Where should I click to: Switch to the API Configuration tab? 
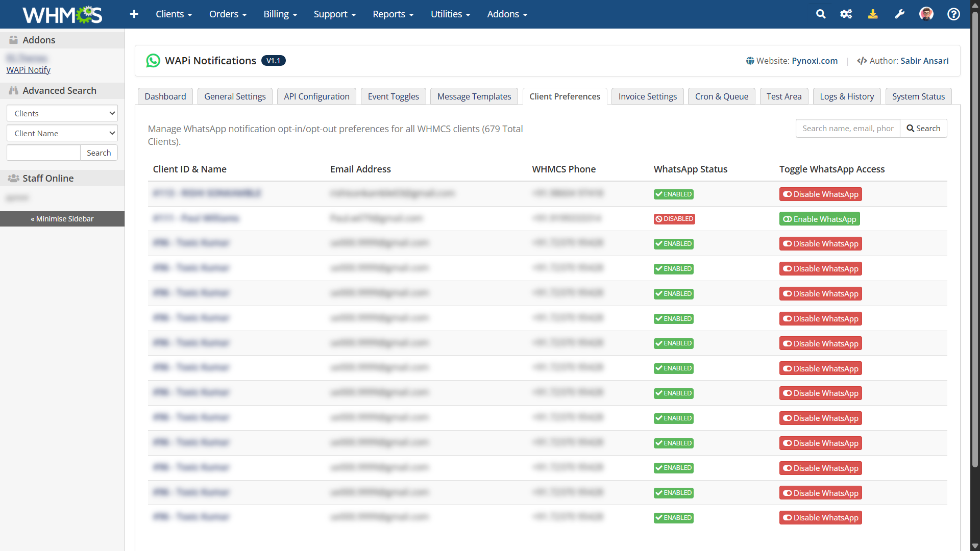tap(316, 96)
